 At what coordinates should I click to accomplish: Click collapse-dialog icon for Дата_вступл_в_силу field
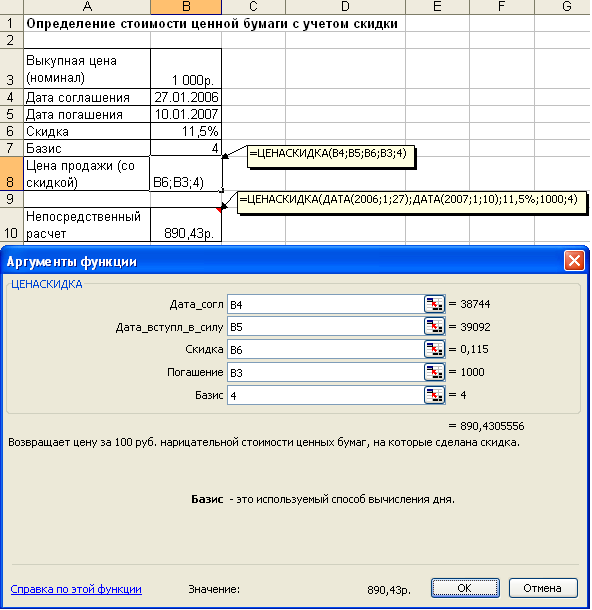[434, 327]
